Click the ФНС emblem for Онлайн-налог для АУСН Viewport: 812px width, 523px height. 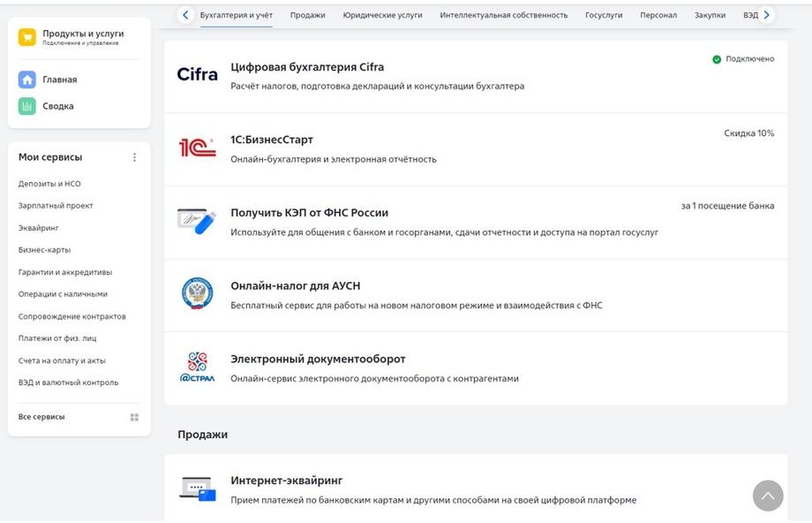197,293
